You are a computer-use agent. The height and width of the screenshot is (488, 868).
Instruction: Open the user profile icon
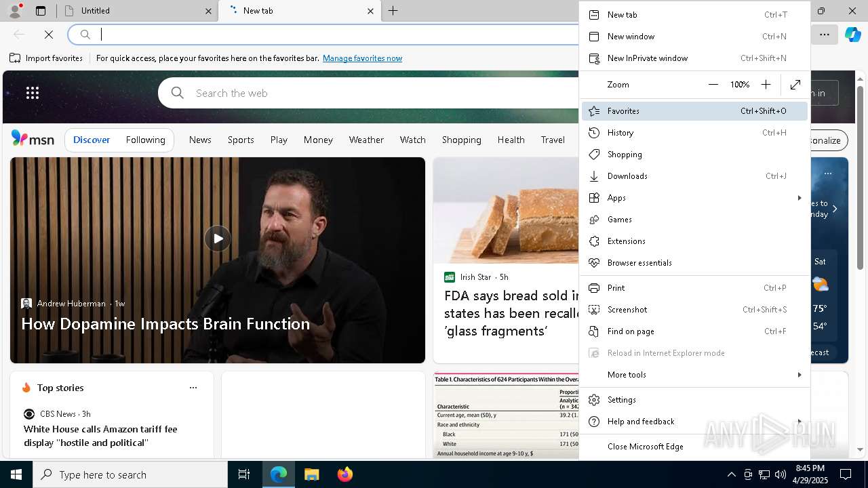tap(15, 11)
